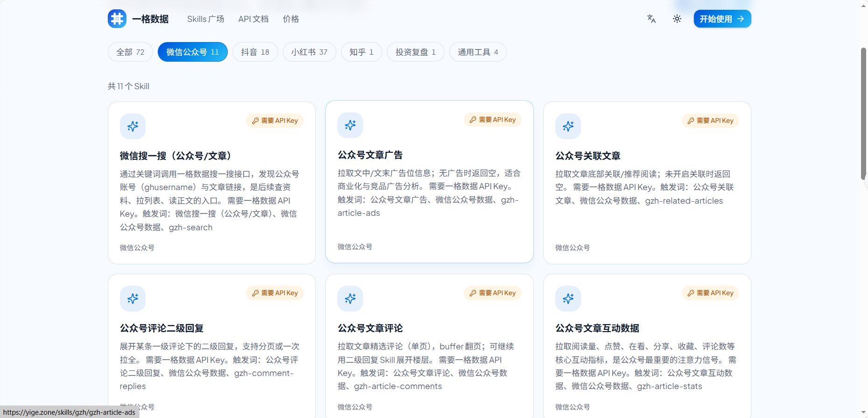Select the 抖音 18 filter tab
868x418 pixels.
pyautogui.click(x=255, y=52)
